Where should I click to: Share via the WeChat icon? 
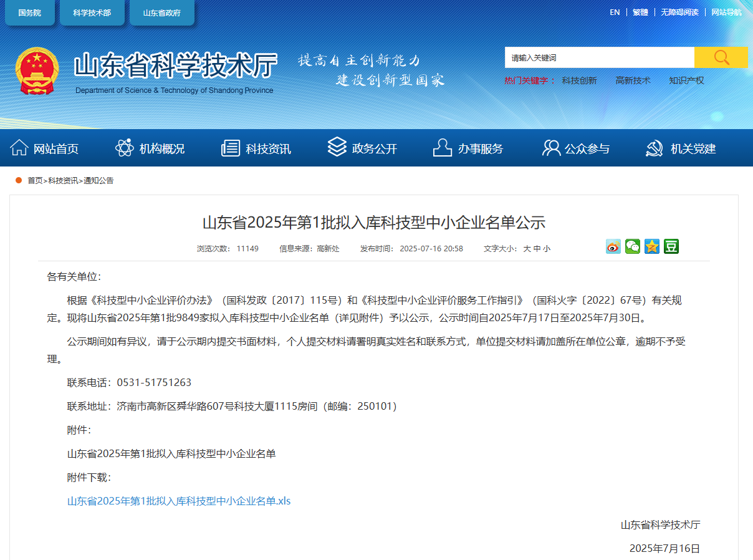point(632,246)
